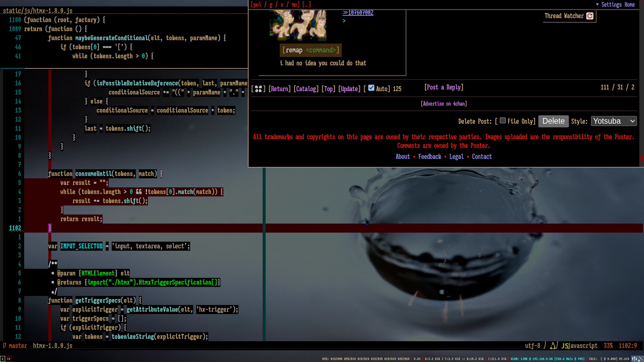Open the Yotsuba style dropdown
Viewport: 644px width, 362px height.
point(613,121)
